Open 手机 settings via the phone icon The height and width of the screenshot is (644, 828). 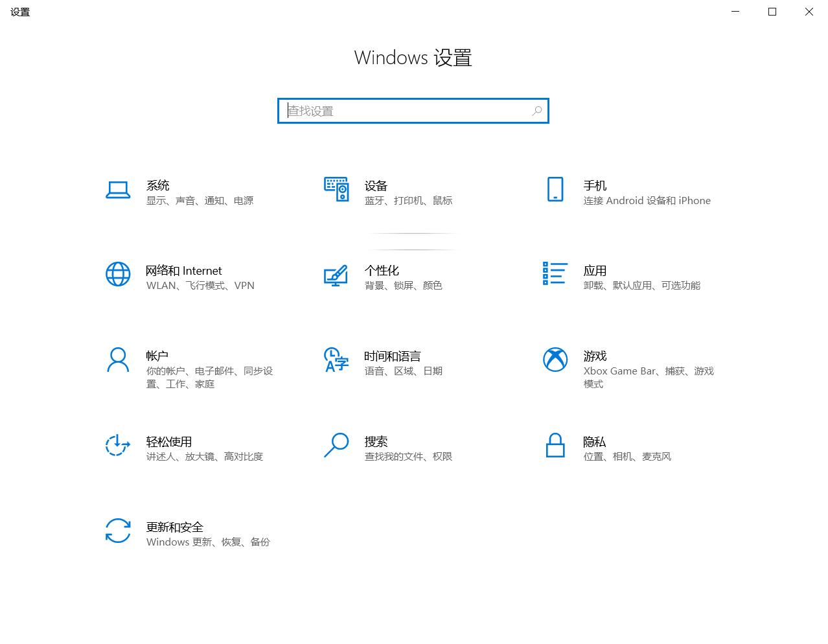click(x=555, y=190)
